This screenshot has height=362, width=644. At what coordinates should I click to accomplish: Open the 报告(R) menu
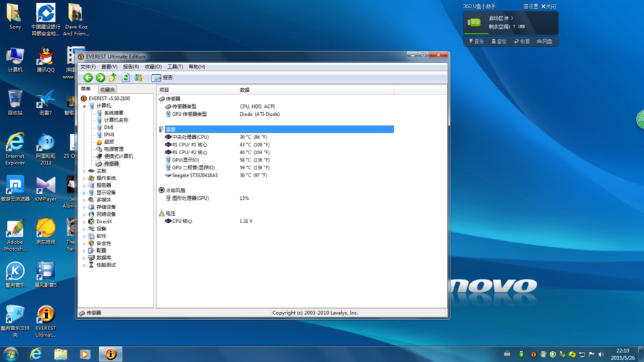click(x=131, y=67)
